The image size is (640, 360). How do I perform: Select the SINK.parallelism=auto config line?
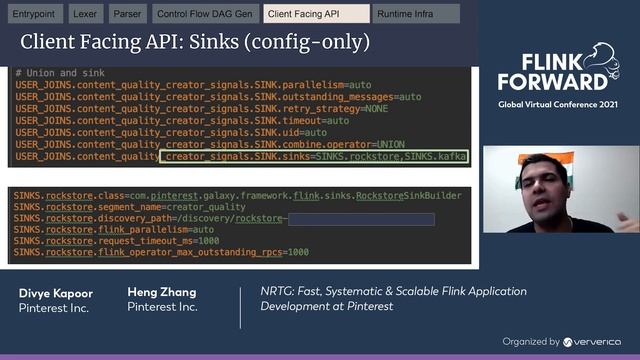193,85
